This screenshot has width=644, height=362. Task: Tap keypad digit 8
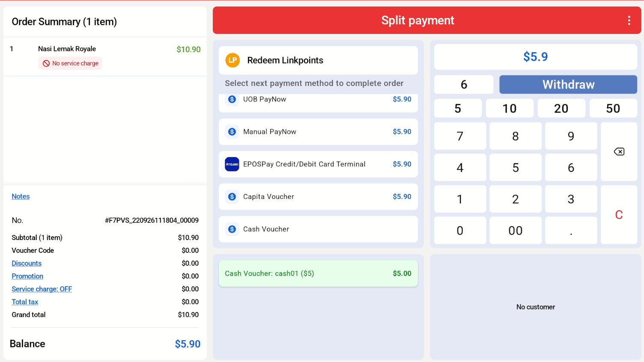point(516,136)
